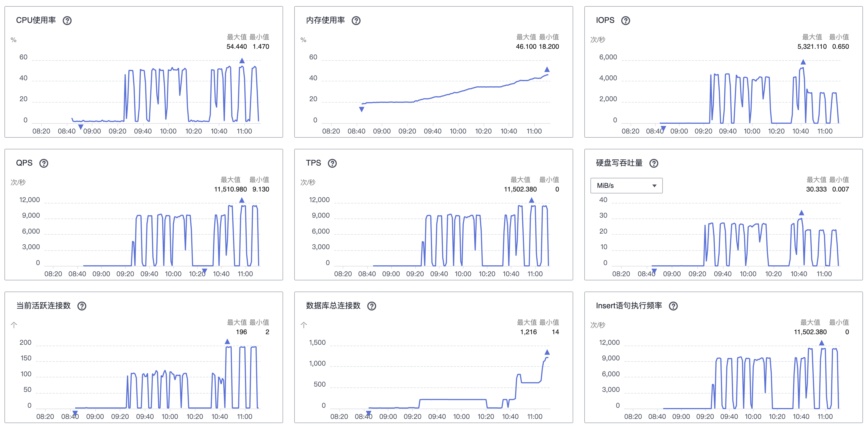
Task: Click help icon next to 数据库总连接数
Action: [x=371, y=306]
